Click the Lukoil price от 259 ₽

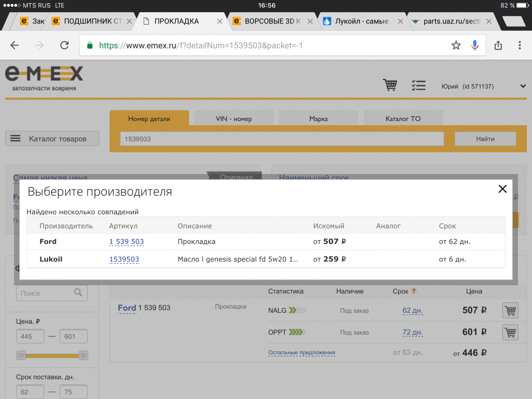pos(329,259)
